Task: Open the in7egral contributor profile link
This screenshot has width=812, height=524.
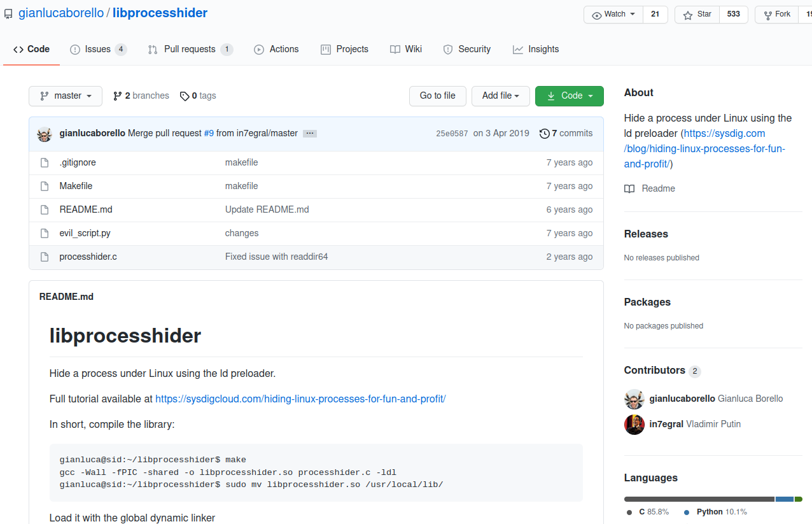Action: pos(666,424)
